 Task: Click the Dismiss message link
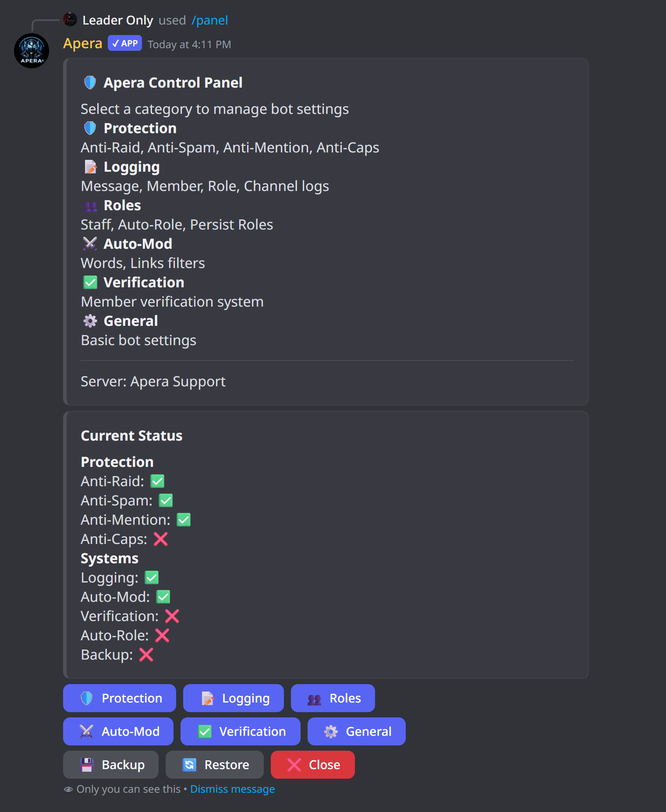click(232, 789)
